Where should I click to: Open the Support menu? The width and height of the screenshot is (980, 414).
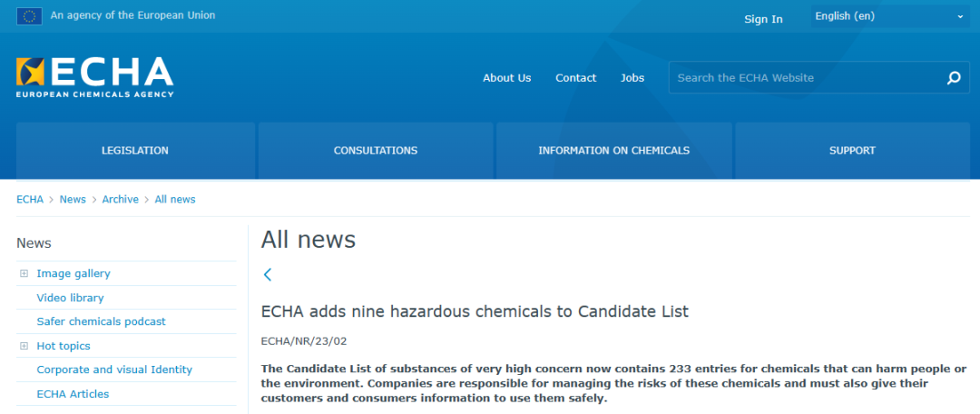[852, 151]
